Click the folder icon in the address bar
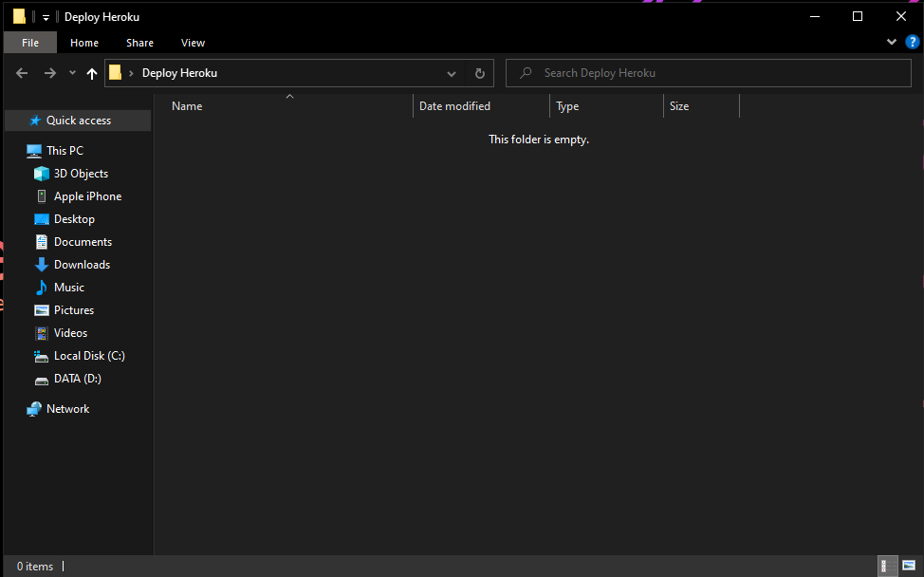Image resolution: width=924 pixels, height=577 pixels. [x=116, y=73]
